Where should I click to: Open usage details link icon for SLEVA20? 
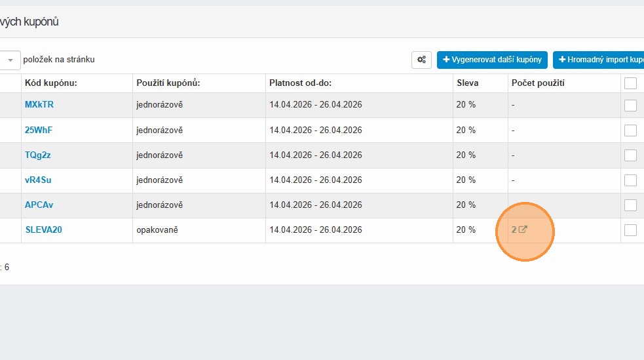(x=523, y=230)
